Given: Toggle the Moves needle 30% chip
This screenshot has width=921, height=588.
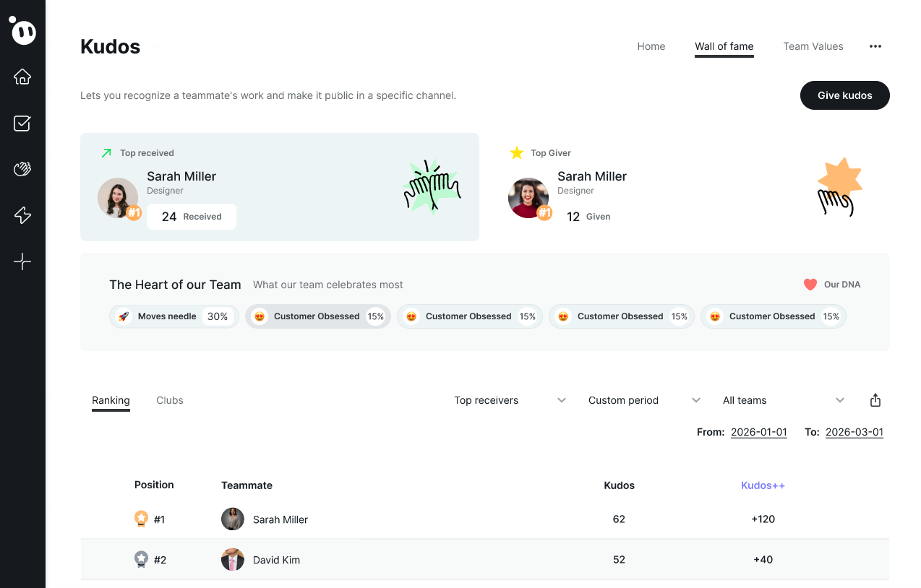Looking at the screenshot, I should point(174,316).
